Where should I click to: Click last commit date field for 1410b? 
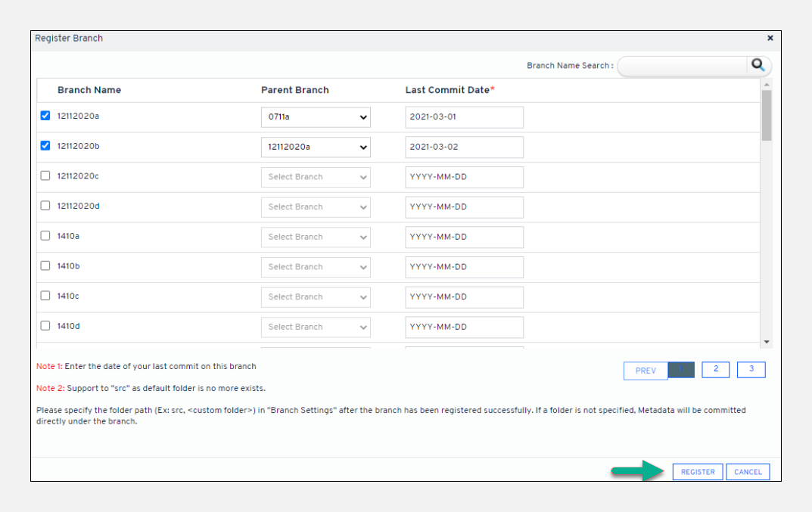coord(464,267)
